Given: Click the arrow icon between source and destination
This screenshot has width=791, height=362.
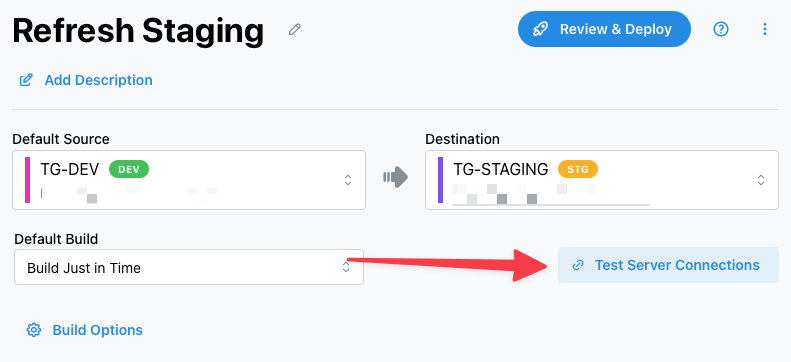Looking at the screenshot, I should [396, 177].
